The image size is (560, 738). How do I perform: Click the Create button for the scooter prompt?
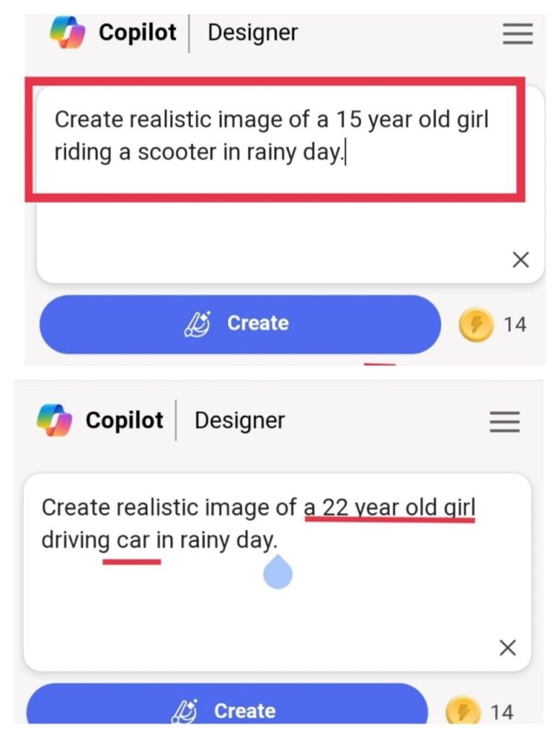click(240, 323)
